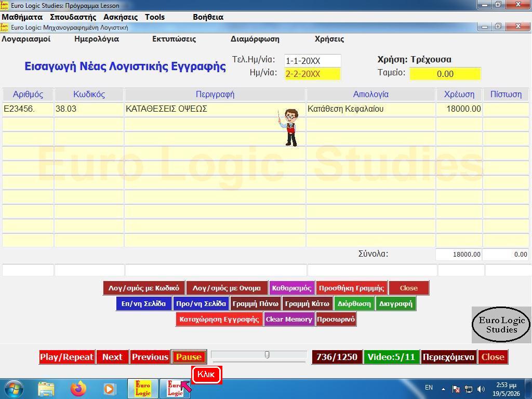The height and width of the screenshot is (399, 532).
Task: Launch Firefox from taskbar
Action: coord(78,389)
